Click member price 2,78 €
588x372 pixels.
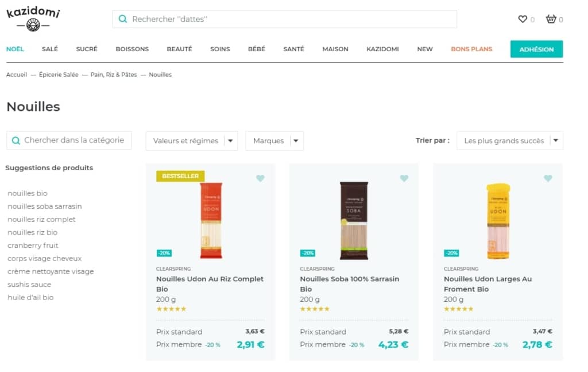[537, 344]
